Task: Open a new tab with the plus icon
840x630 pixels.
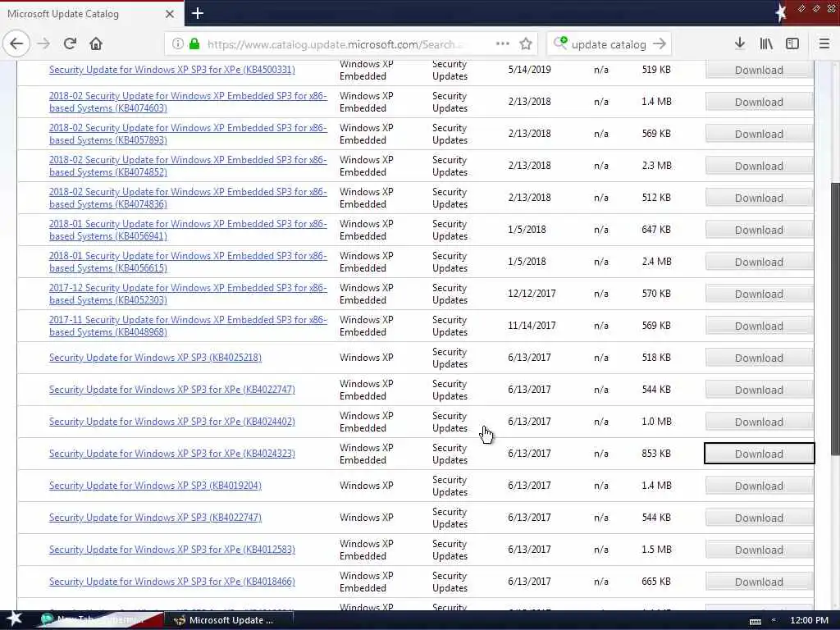Action: click(x=197, y=13)
